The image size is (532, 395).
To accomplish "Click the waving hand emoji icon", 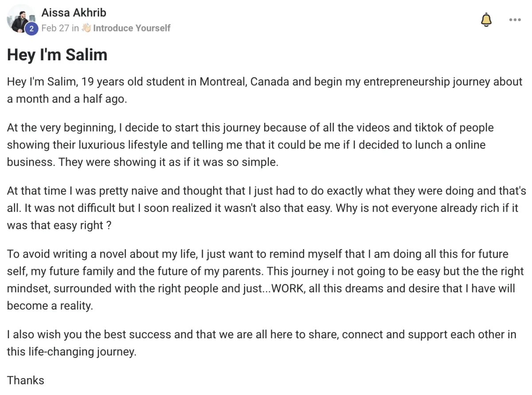I will click(86, 28).
